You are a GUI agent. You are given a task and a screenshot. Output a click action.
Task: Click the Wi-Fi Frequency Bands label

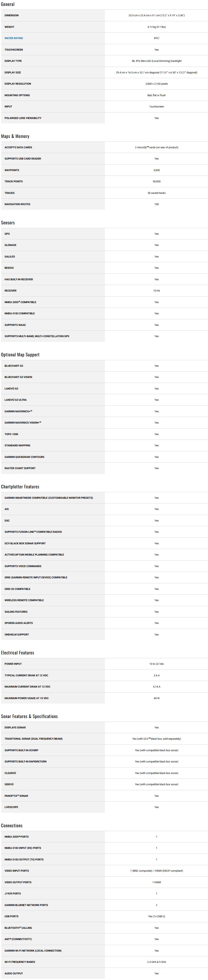pyautogui.click(x=20, y=962)
